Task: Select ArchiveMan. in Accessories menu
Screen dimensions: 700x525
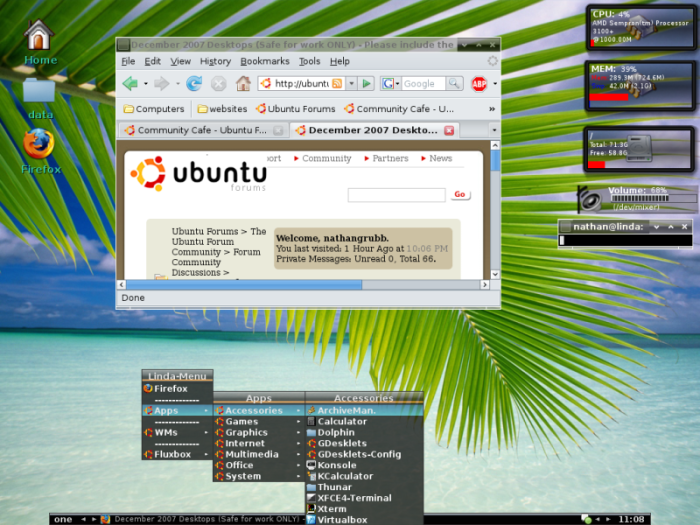Action: pos(364,410)
